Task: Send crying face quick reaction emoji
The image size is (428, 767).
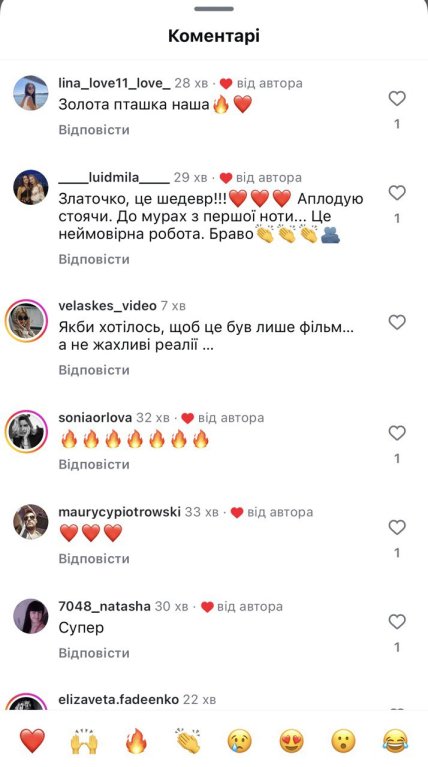Action: (240, 741)
